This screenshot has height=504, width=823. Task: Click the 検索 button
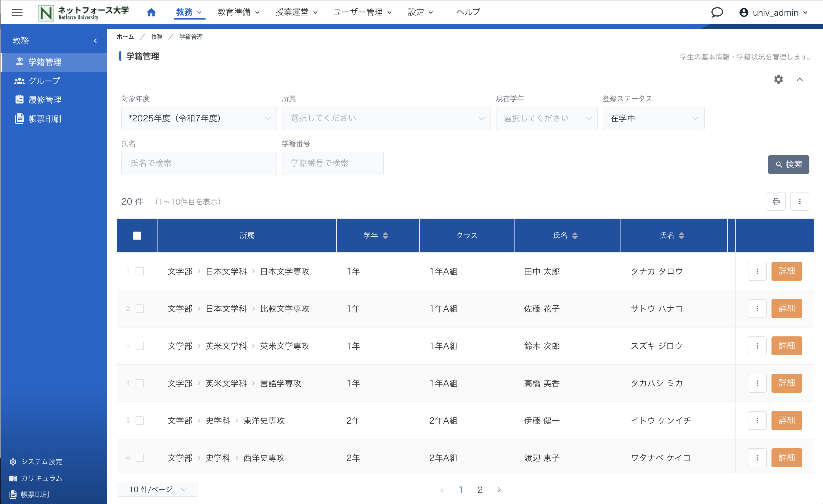788,164
